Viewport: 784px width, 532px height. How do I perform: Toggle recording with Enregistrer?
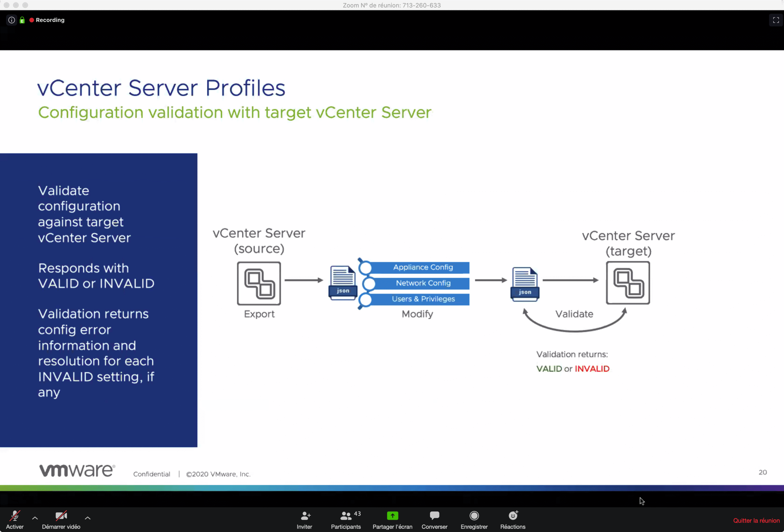pos(474,519)
